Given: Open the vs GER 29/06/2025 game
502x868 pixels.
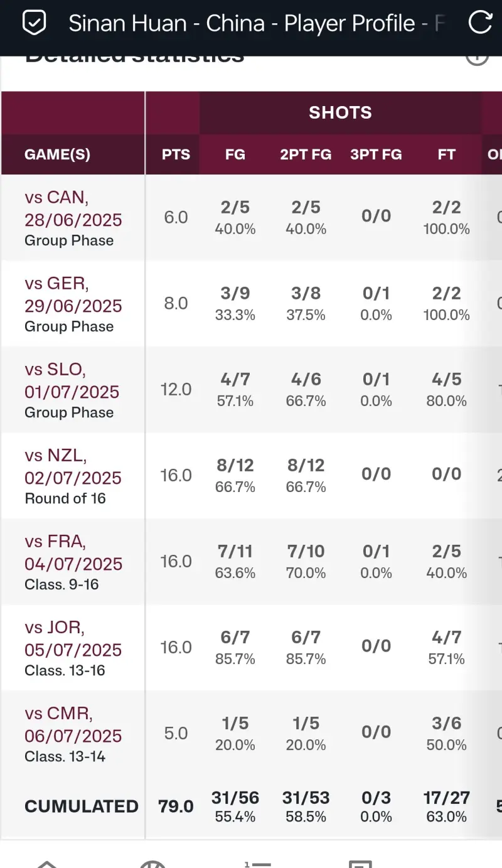Looking at the screenshot, I should click(x=73, y=295).
